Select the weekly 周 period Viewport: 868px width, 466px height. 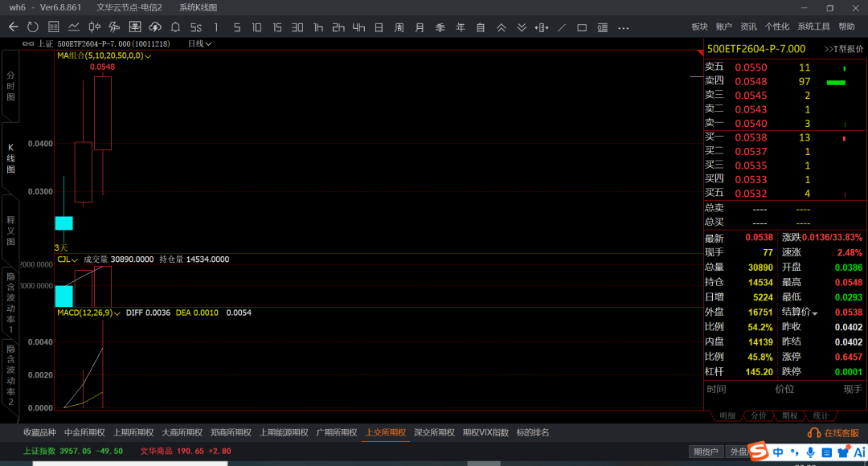[x=399, y=27]
